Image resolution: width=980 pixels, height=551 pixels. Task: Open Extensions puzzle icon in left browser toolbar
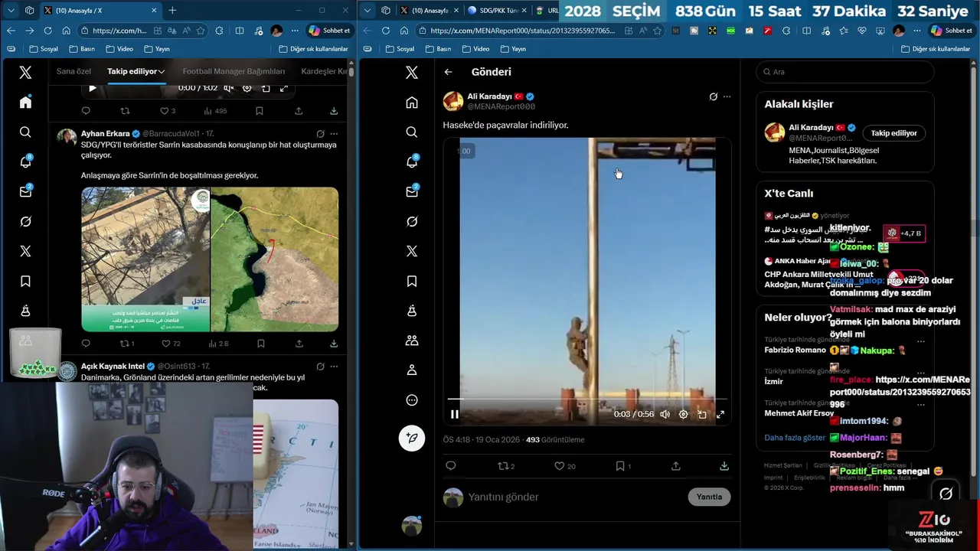[220, 31]
